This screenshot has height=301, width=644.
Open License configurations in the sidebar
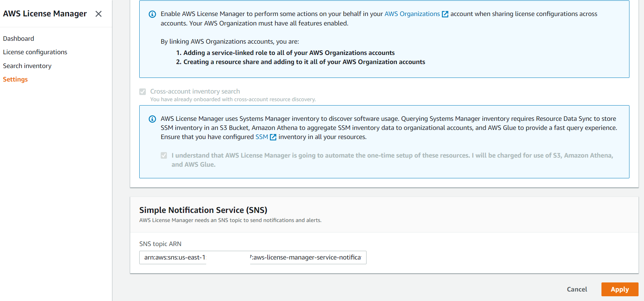point(35,52)
